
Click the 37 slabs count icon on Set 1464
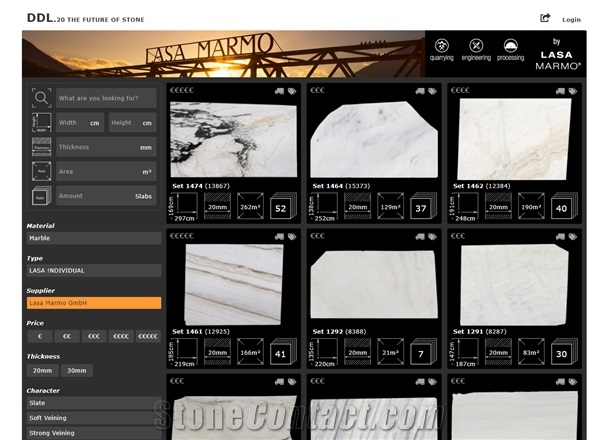click(423, 207)
